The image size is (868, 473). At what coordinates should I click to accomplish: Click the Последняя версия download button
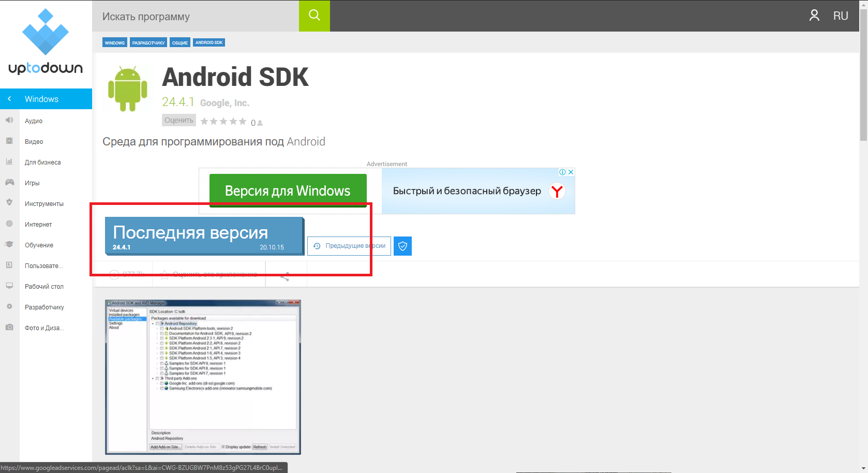[x=204, y=236]
